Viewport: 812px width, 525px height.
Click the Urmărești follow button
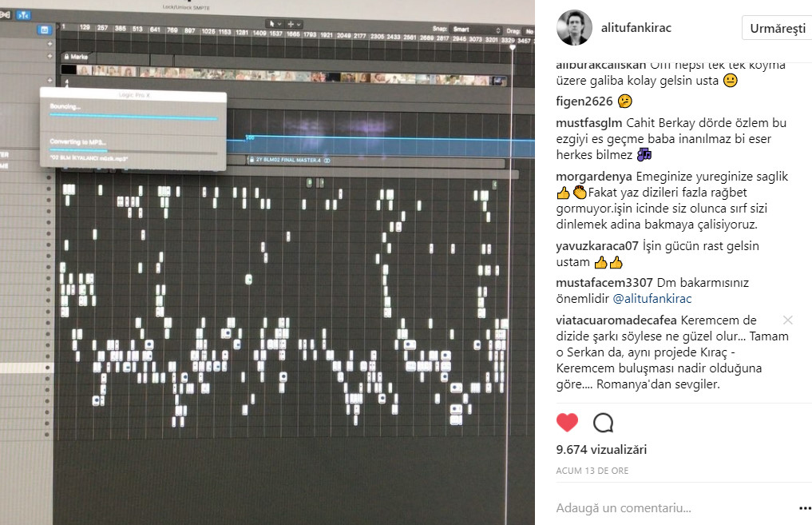click(x=777, y=28)
